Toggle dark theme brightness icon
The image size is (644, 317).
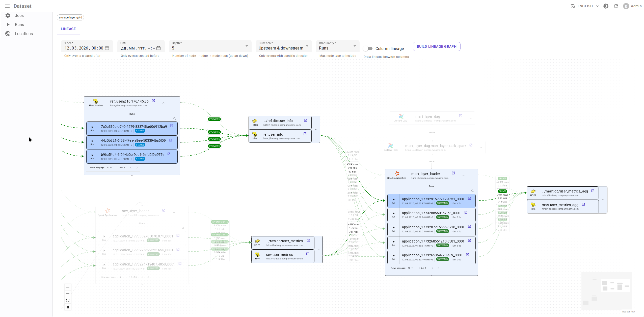(x=606, y=6)
